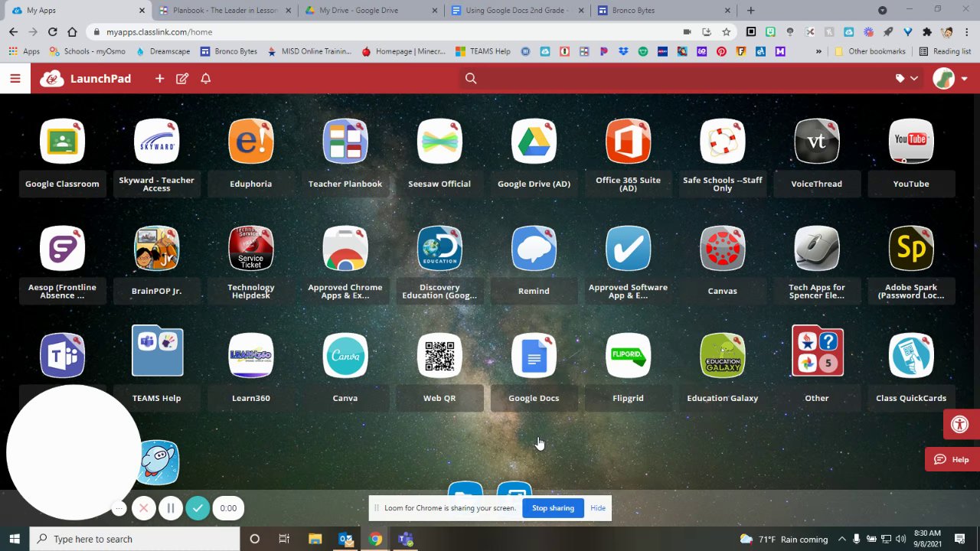This screenshot has height=551, width=980.
Task: Open the TEAMS Help folder
Action: 157,351
